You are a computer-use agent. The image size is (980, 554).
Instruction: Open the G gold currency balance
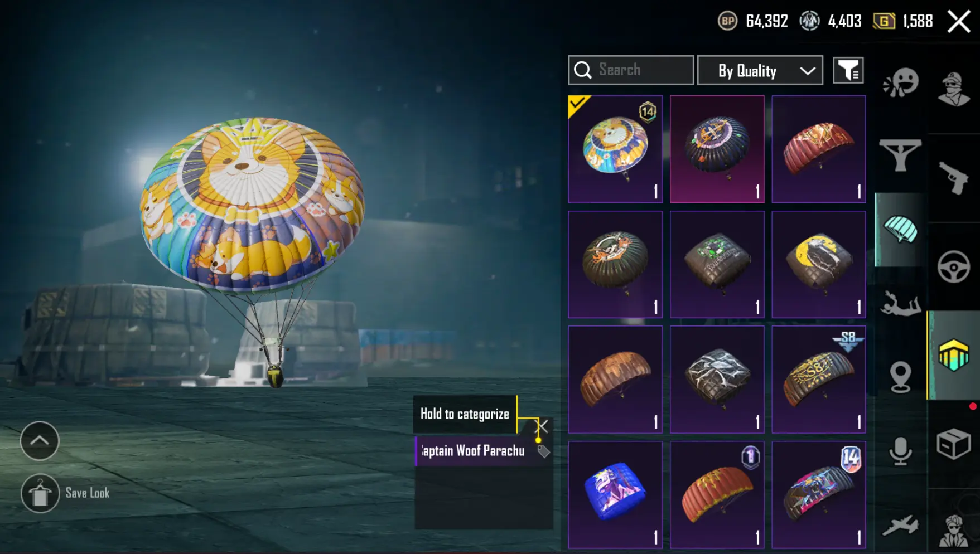[903, 21]
